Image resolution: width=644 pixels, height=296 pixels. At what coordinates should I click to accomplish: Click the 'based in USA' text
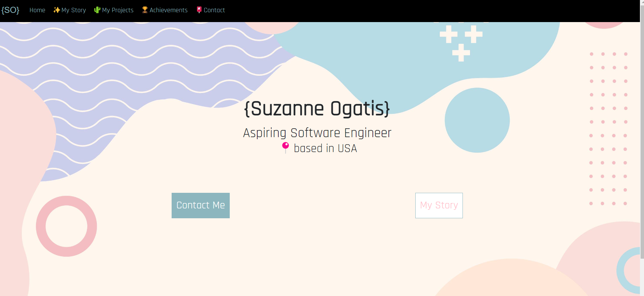(325, 148)
